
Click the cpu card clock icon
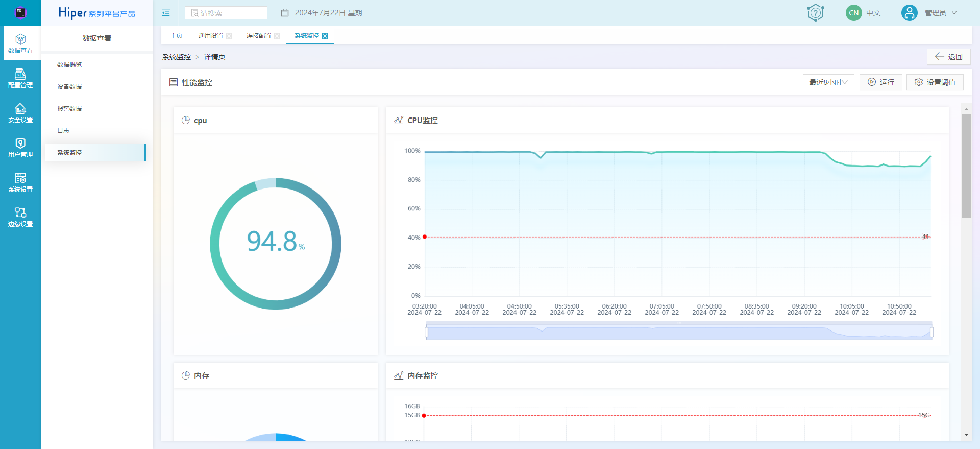(x=186, y=120)
